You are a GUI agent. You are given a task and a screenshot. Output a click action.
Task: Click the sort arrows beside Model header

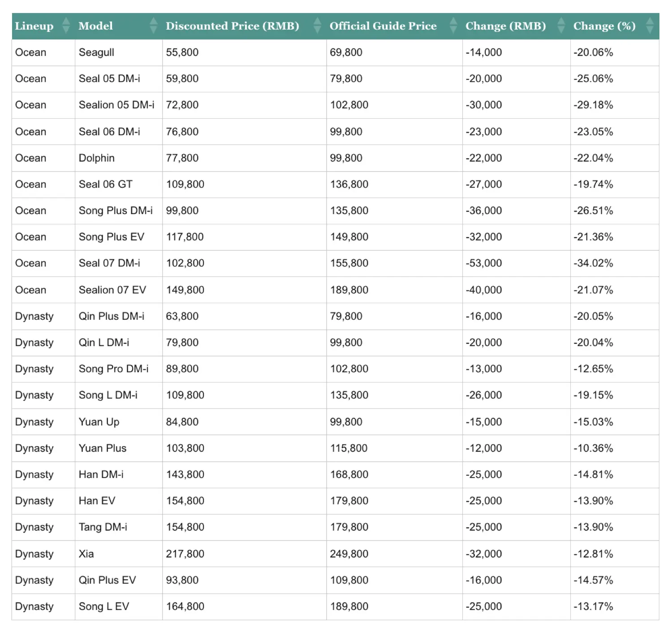point(153,26)
